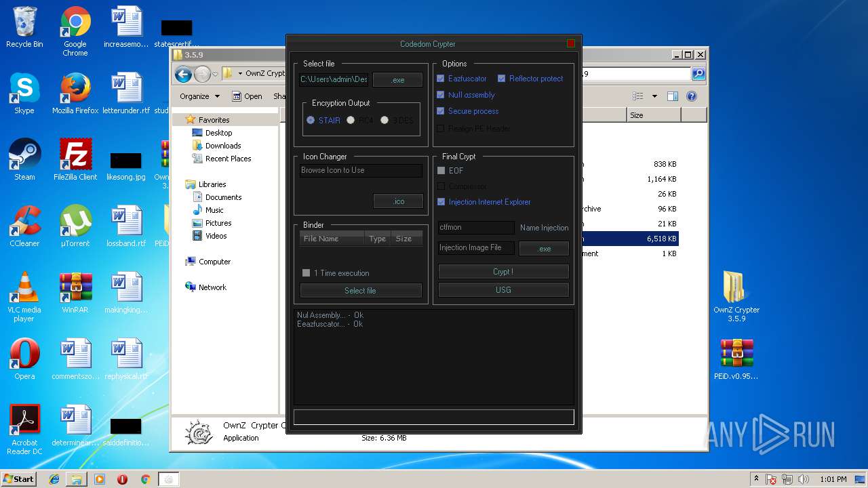Open OwnZ Crypter 3.5.9 desktop folder

click(736, 297)
